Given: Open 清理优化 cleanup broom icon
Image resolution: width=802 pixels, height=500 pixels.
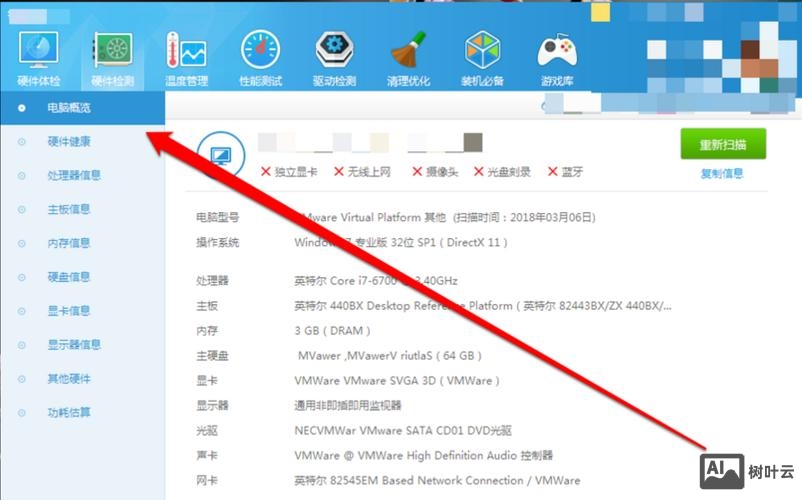Looking at the screenshot, I should (408, 58).
